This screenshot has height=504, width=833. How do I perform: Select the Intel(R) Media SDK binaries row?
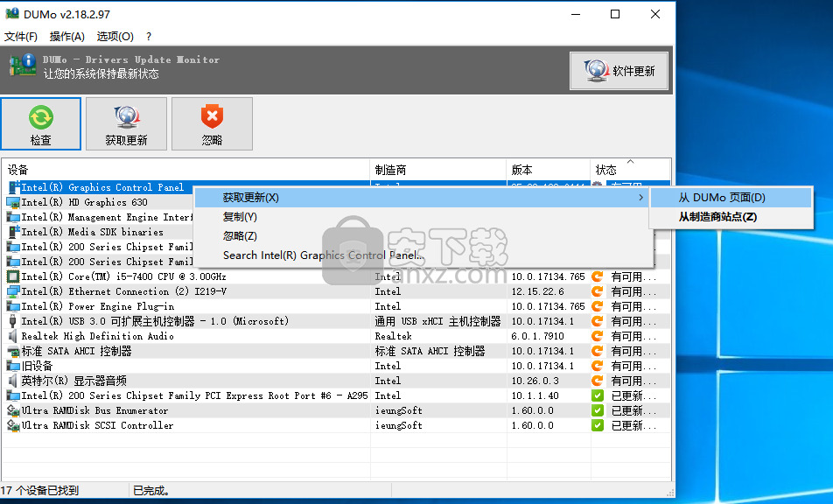[x=98, y=232]
